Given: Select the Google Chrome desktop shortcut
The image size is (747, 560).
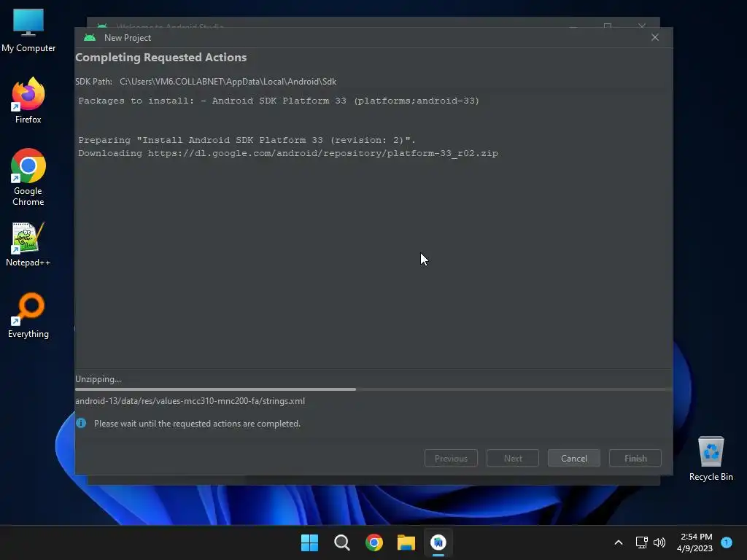Looking at the screenshot, I should point(28,177).
